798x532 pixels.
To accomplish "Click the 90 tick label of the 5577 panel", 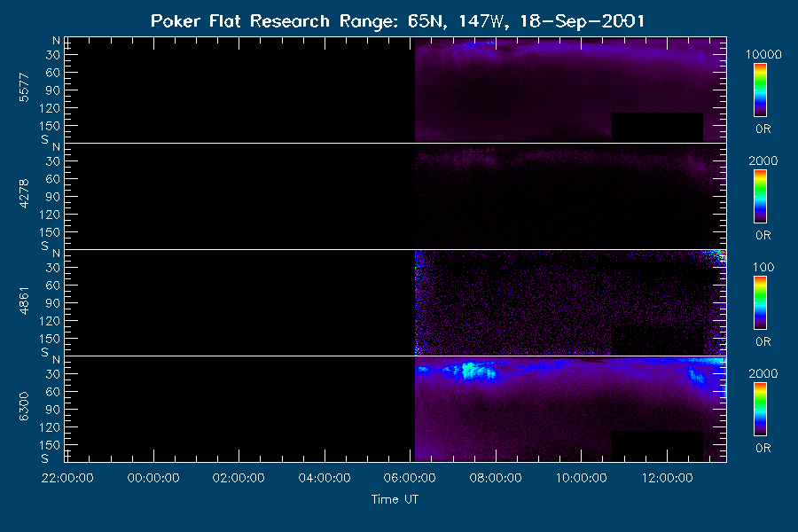I will (53, 90).
